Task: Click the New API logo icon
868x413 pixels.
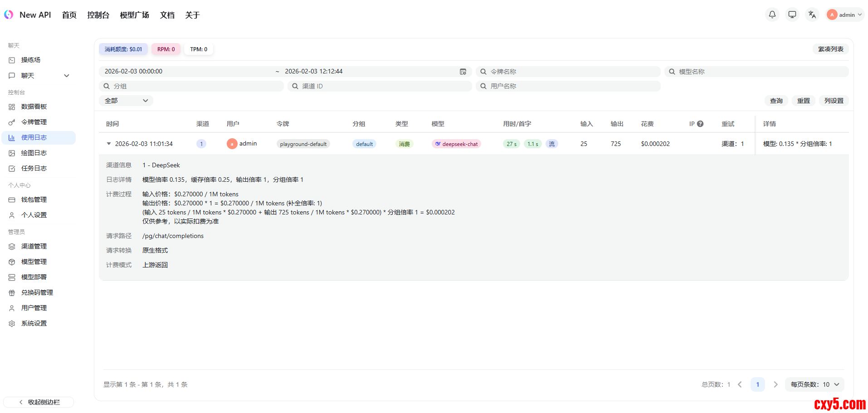Action: tap(9, 15)
